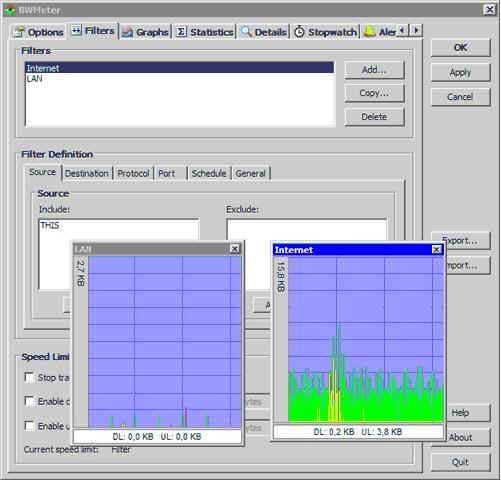
Task: Switch to the Graphs tab
Action: click(145, 32)
